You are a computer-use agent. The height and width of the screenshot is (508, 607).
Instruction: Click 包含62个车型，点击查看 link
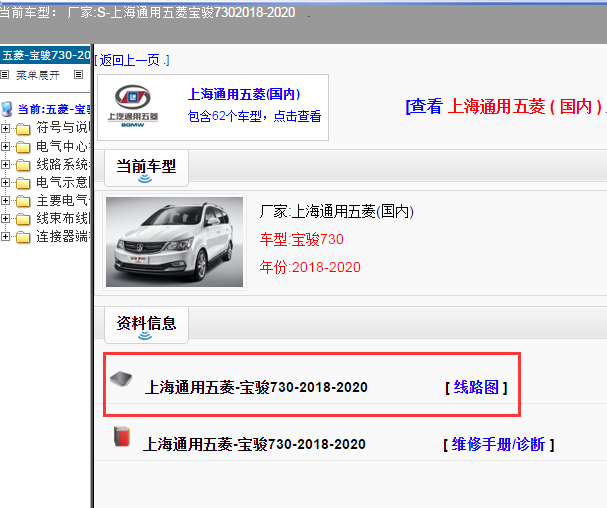pos(254,116)
